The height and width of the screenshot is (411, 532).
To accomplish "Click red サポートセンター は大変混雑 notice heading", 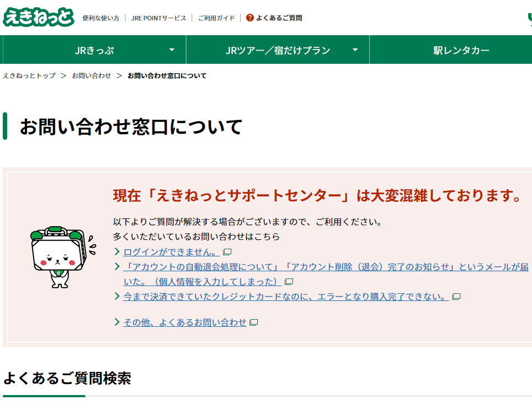I will pyautogui.click(x=317, y=195).
